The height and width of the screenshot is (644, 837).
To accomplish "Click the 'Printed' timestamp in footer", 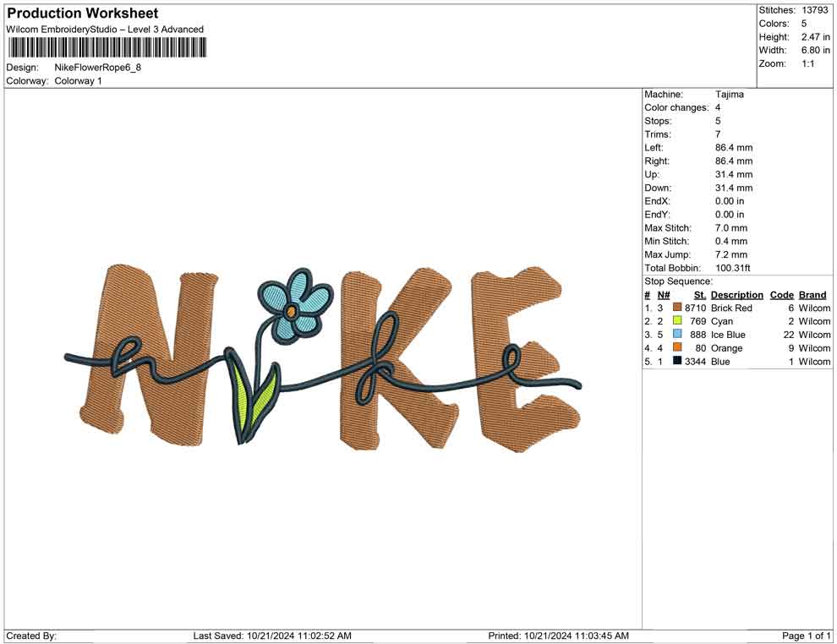I will pos(558,636).
